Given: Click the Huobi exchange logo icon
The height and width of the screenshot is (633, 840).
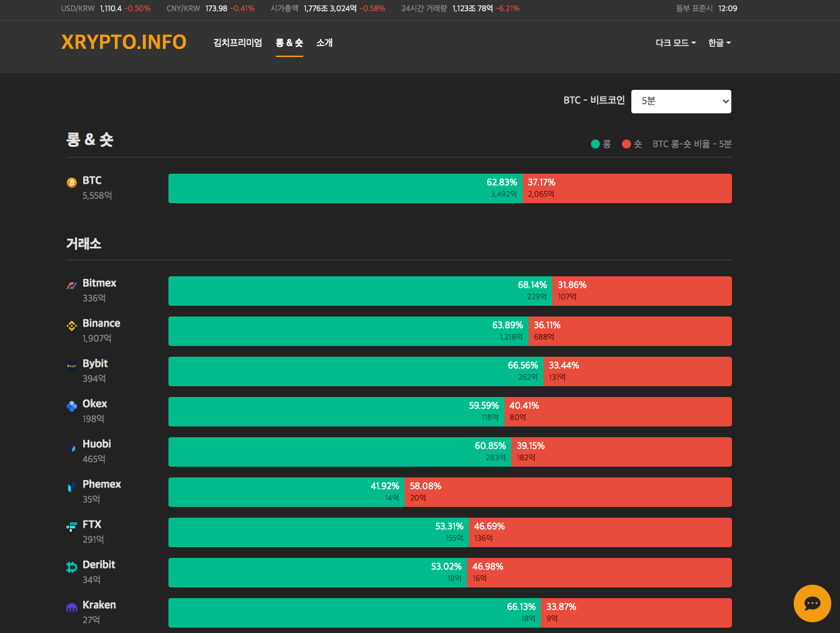Looking at the screenshot, I should 72,447.
